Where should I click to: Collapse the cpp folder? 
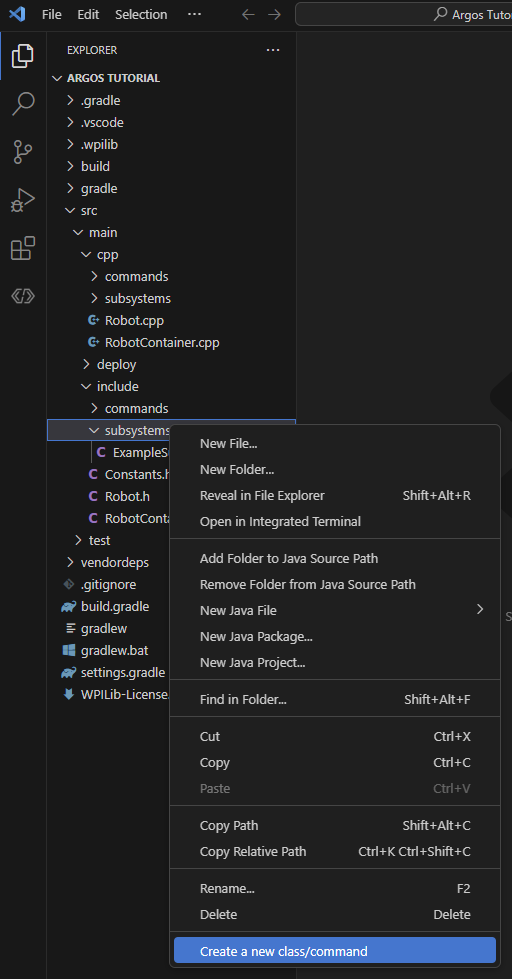tap(86, 255)
